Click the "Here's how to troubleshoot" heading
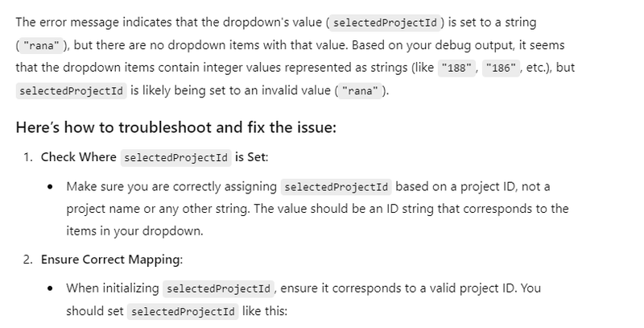 tap(175, 127)
